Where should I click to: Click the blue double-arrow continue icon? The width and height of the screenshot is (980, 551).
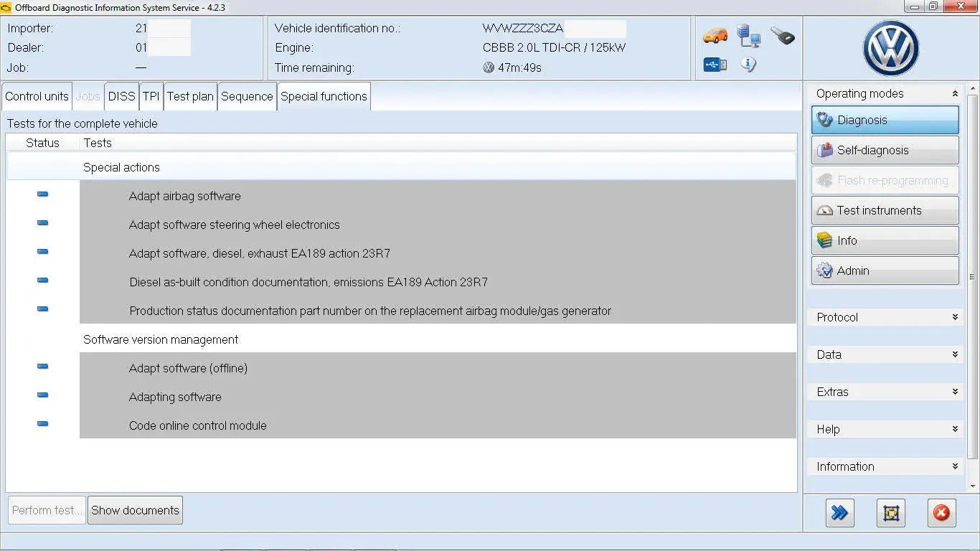pyautogui.click(x=839, y=512)
